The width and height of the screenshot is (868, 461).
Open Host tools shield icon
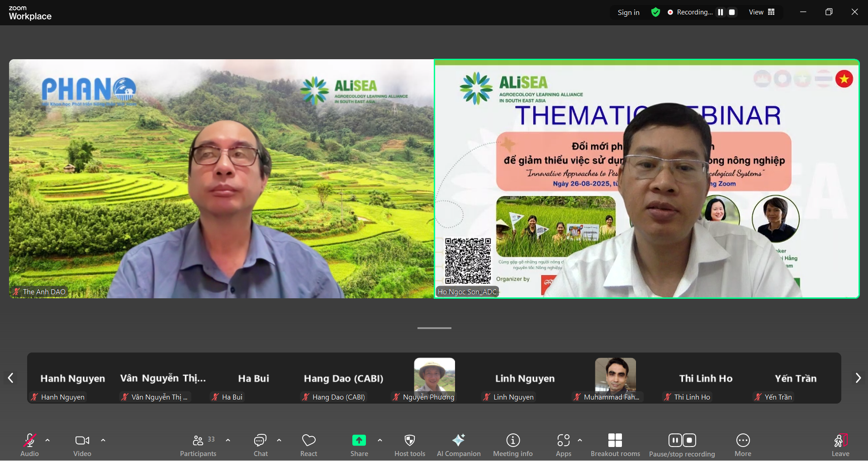click(410, 445)
